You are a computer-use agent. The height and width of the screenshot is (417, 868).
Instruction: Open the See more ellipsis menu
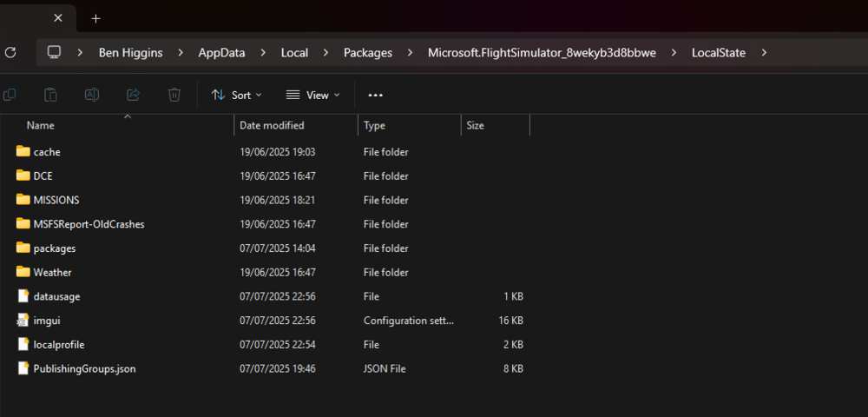point(375,95)
